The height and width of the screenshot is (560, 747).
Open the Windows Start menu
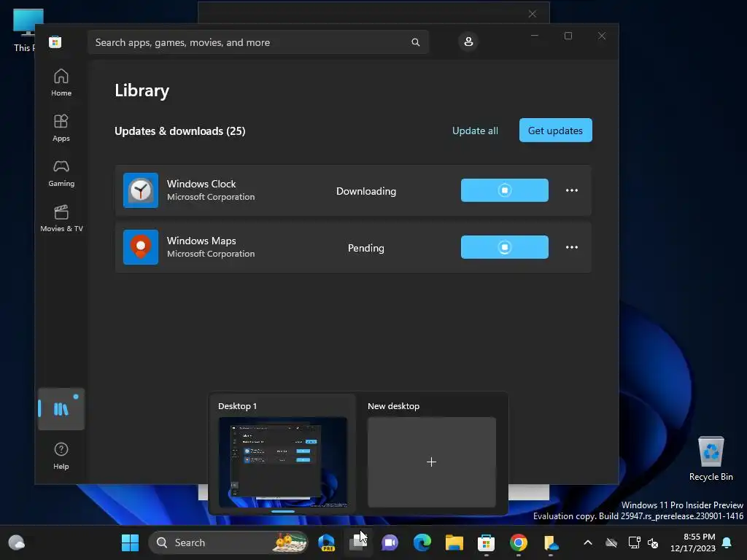pos(130,542)
